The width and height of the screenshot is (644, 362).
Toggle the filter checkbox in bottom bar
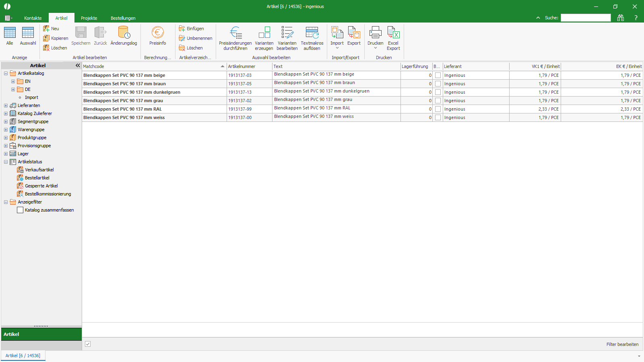[88, 344]
